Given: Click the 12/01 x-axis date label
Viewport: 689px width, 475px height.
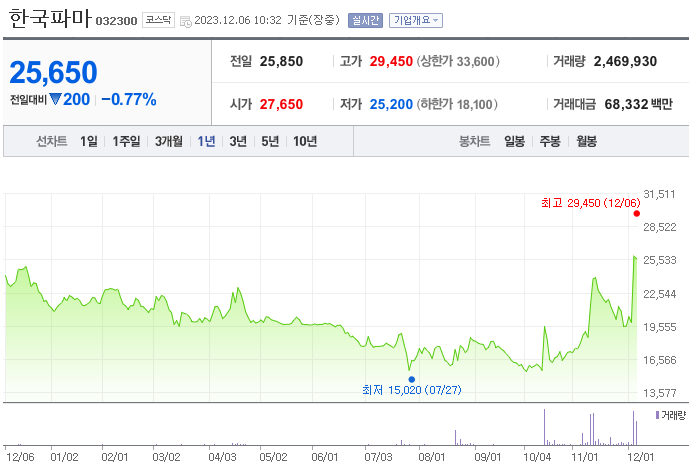Looking at the screenshot, I should point(640,457).
